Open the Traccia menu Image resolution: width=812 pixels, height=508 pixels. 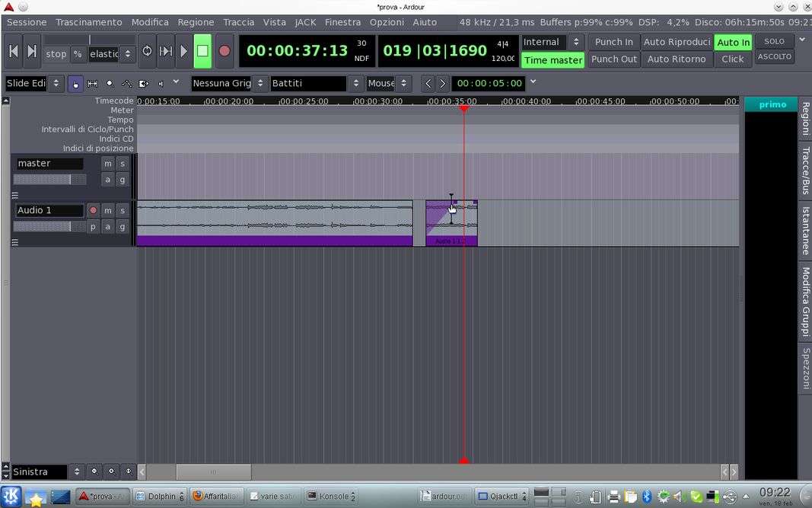click(238, 22)
